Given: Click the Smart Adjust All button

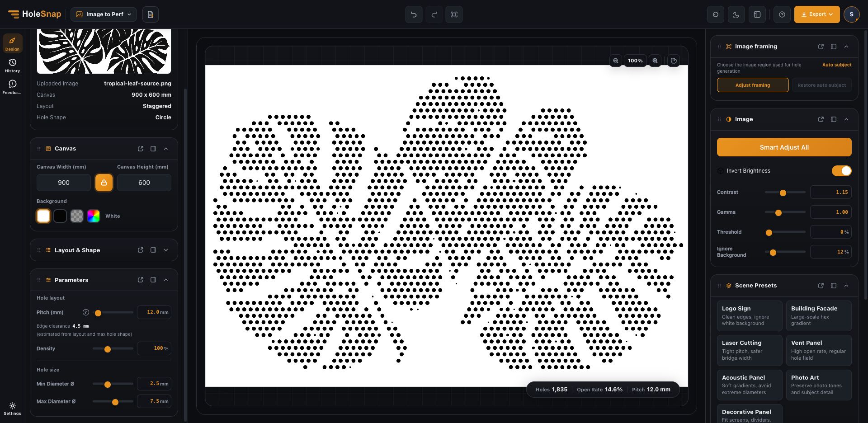Looking at the screenshot, I should [784, 147].
